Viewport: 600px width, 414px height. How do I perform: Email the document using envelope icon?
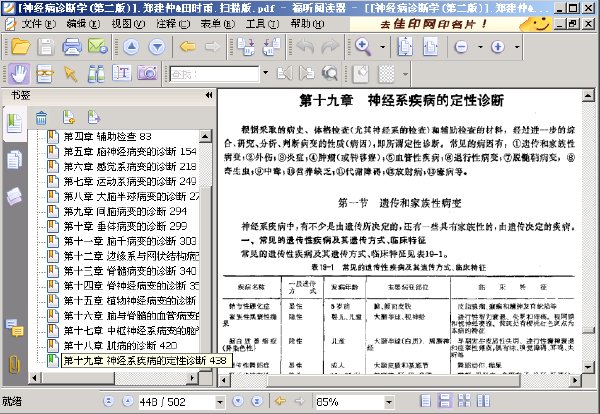pos(98,47)
